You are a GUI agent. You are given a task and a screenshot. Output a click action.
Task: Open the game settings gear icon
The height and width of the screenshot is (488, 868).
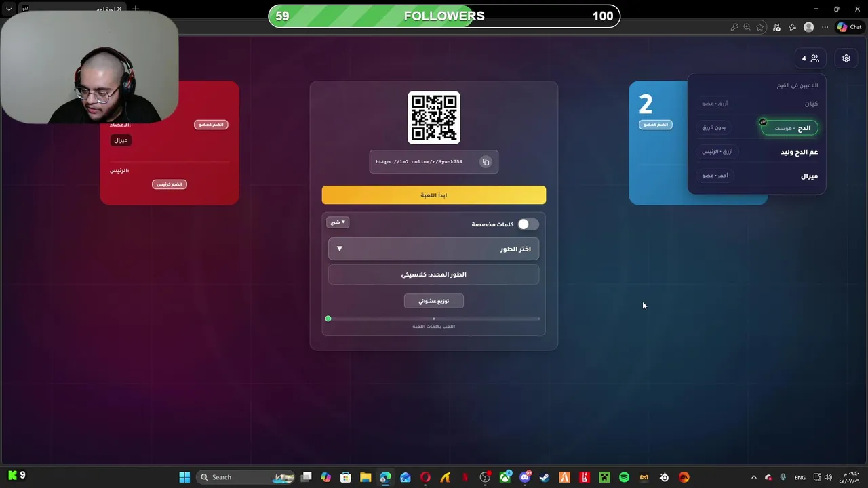(x=846, y=58)
